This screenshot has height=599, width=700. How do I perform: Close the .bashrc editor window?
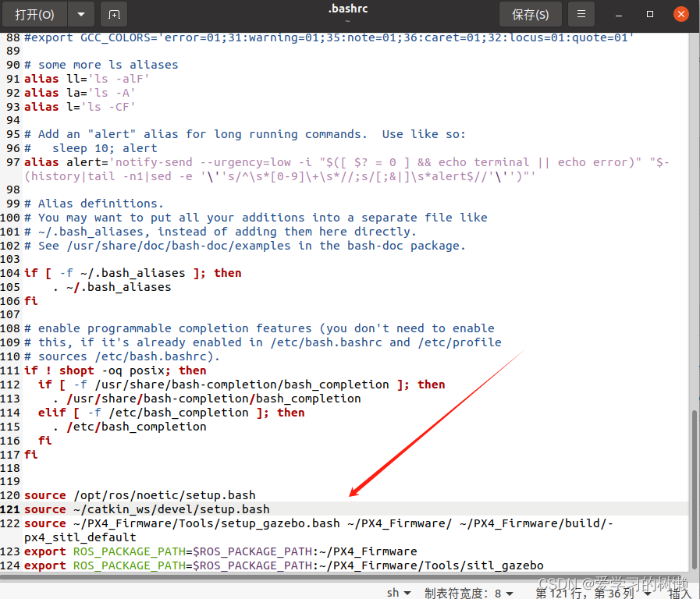coord(680,14)
